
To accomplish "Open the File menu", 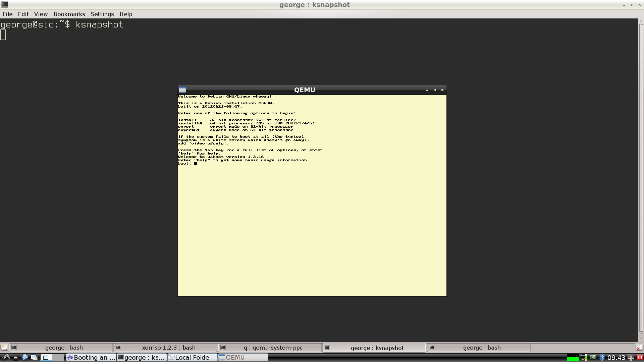I will pyautogui.click(x=8, y=14).
